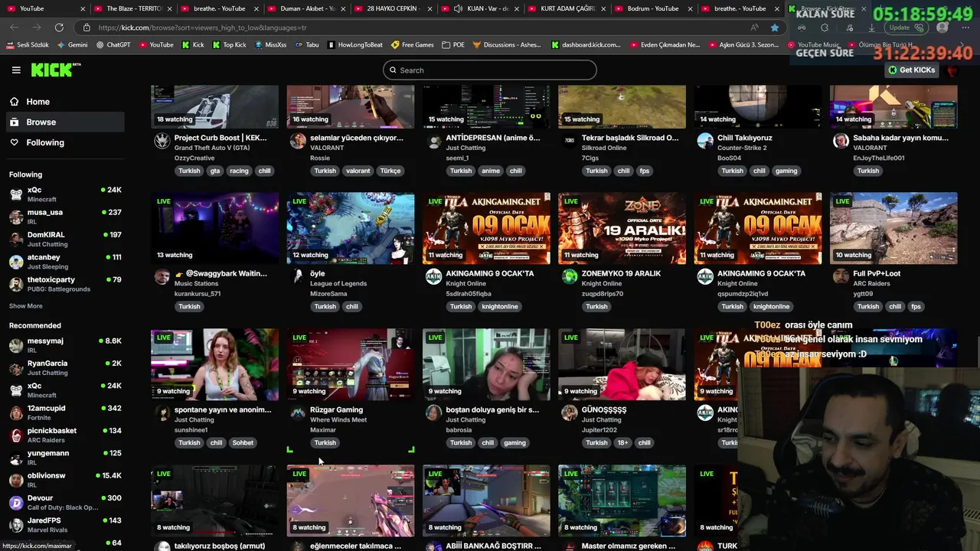980x551 pixels.
Task: Click EnJoyTheLife001 channel avatar
Action: pos(841,141)
